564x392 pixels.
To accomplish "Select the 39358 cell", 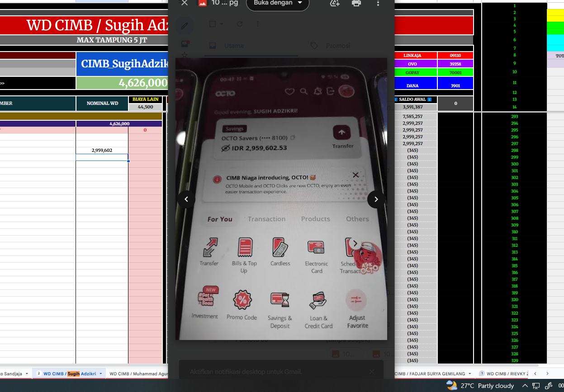I will click(455, 64).
